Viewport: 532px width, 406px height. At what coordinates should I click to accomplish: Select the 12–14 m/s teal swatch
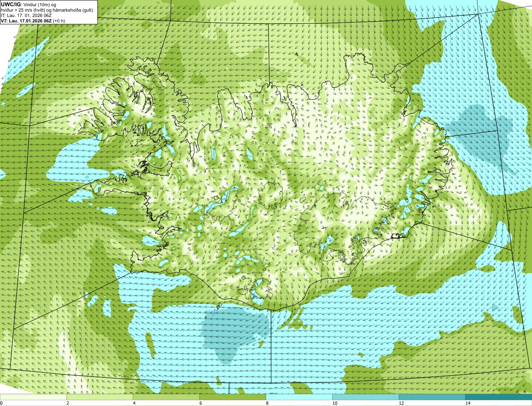click(x=432, y=397)
